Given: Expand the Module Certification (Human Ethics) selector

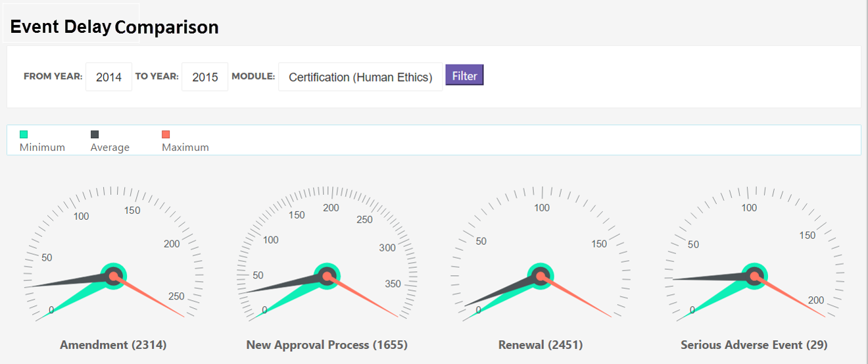Looking at the screenshot, I should (360, 77).
